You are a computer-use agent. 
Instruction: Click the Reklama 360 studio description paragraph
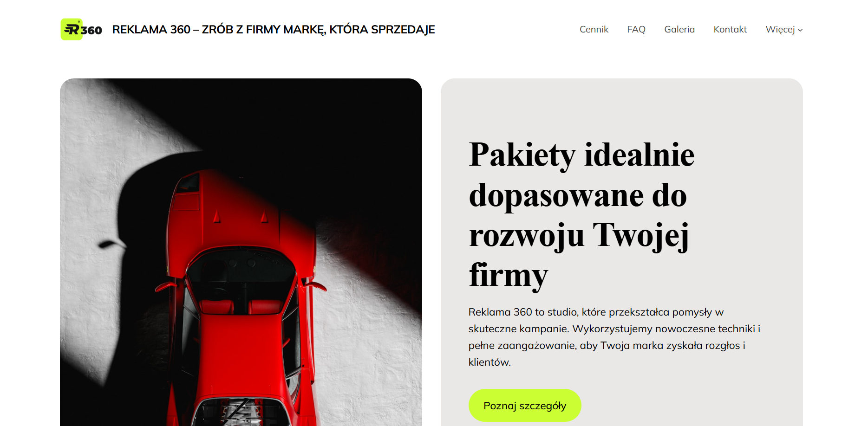pyautogui.click(x=614, y=337)
